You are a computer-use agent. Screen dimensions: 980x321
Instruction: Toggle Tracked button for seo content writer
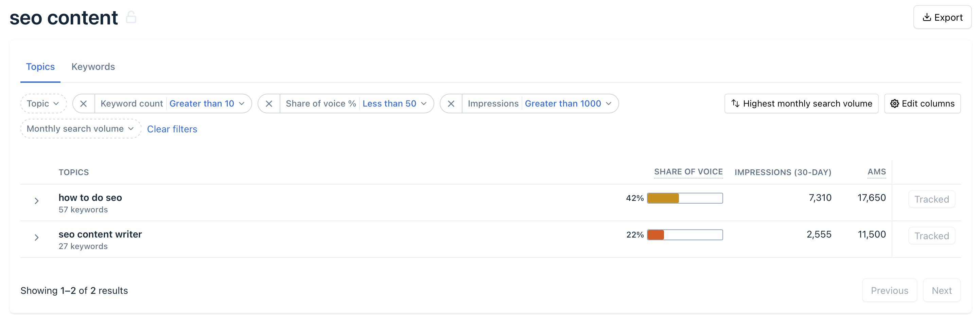[931, 236]
